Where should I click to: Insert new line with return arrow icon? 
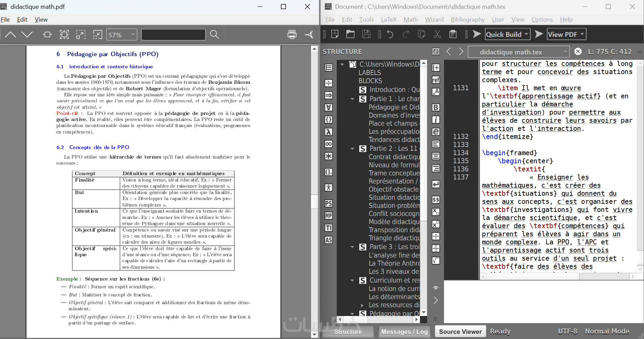436,184
